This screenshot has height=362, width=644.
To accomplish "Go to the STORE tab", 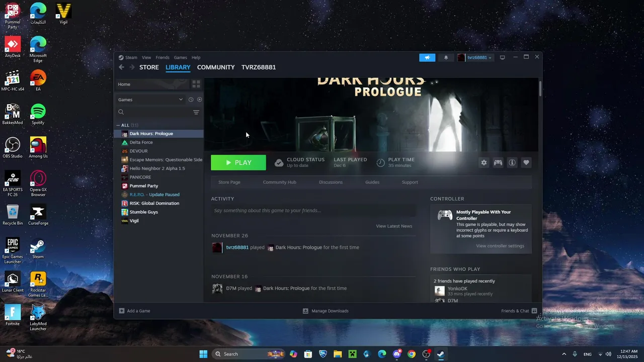I will [x=149, y=67].
